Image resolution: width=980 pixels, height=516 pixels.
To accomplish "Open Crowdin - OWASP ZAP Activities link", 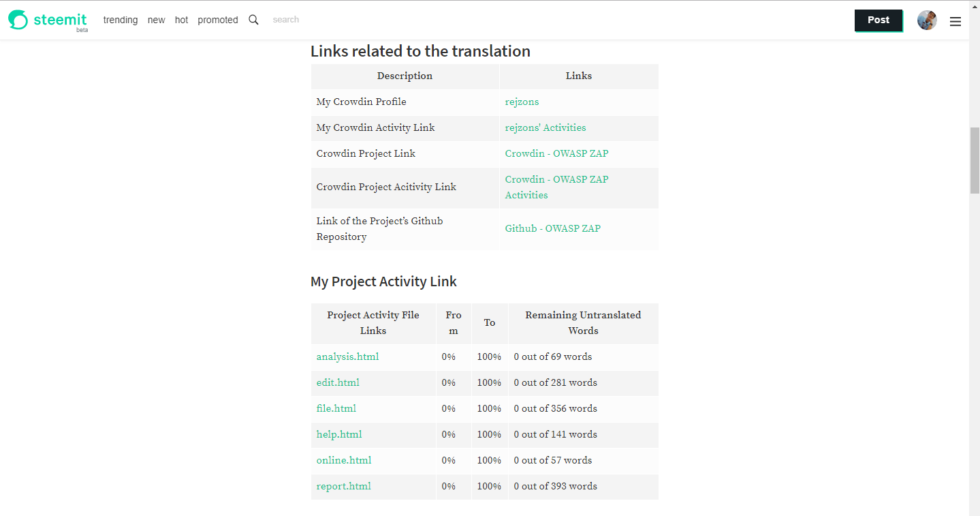I will pyautogui.click(x=556, y=187).
